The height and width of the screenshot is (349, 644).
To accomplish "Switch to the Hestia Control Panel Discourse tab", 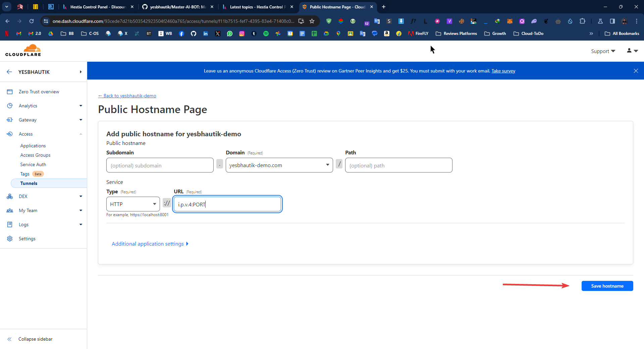I will point(98,7).
